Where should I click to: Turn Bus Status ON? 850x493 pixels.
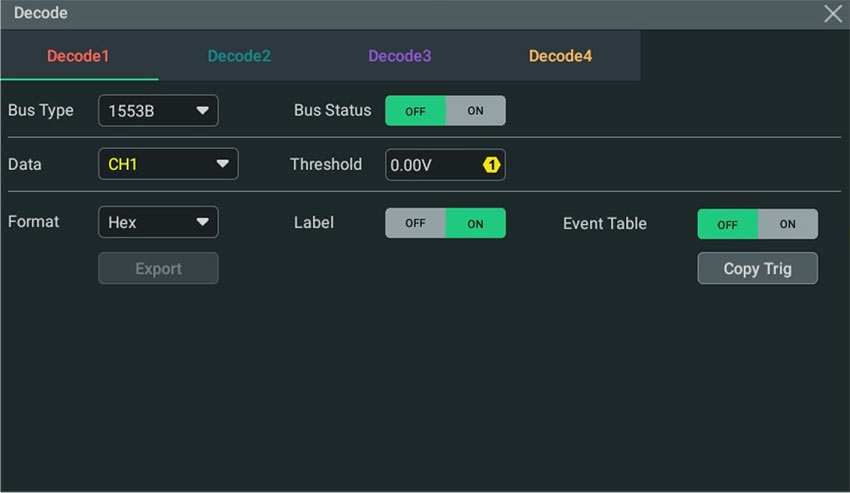click(x=475, y=111)
